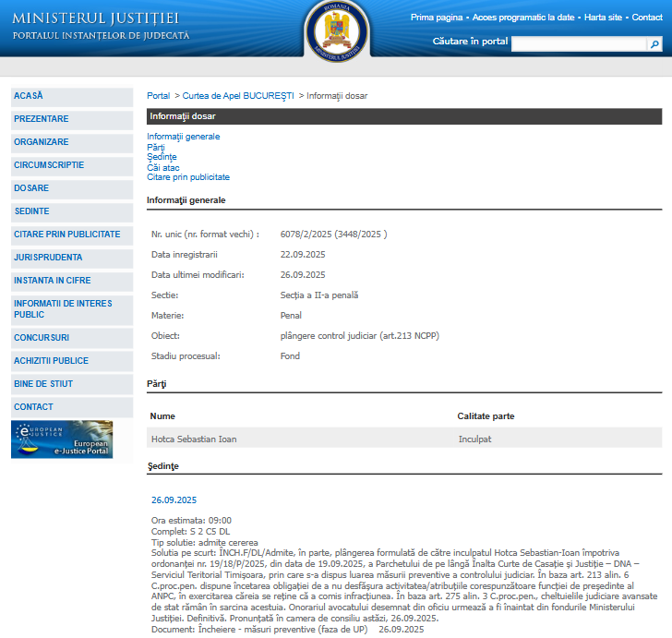Click the Inculpat party quality cell
The image size is (672, 638).
pyautogui.click(x=474, y=439)
